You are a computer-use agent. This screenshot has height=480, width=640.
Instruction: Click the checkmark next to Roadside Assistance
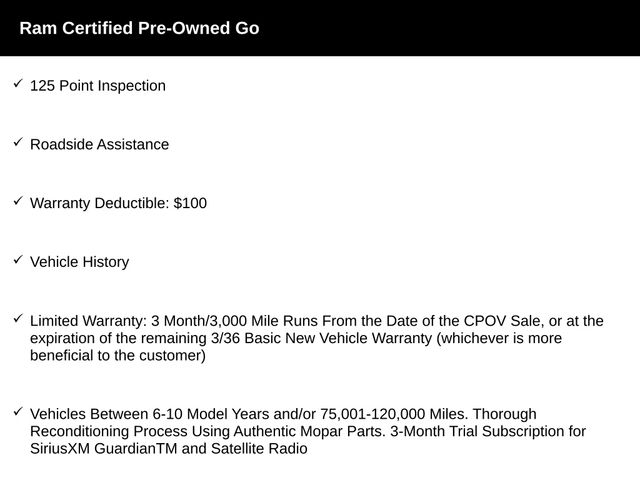tap(18, 143)
